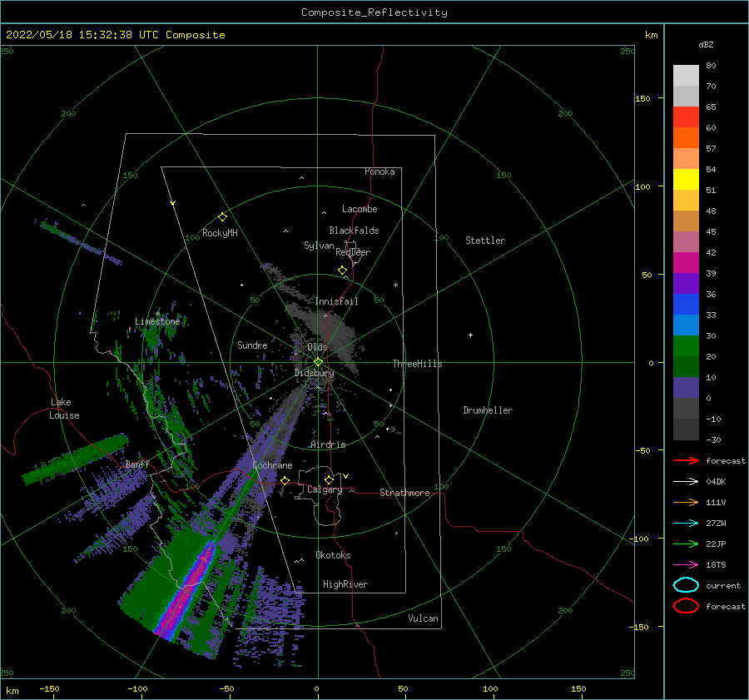Click the green 22JP arrow icon
The width and height of the screenshot is (749, 700).
click(x=686, y=544)
